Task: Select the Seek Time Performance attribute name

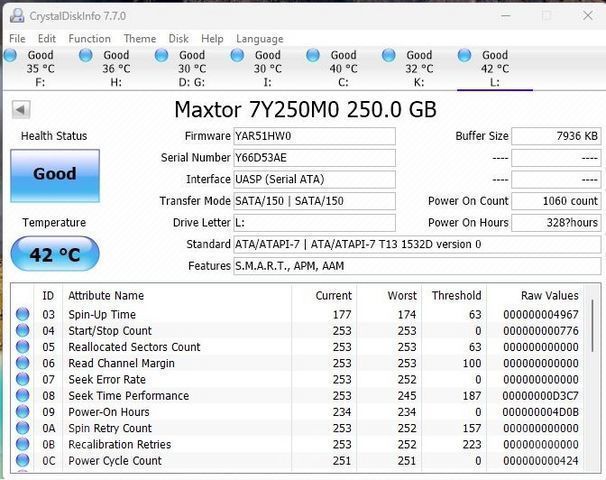Action: point(129,395)
